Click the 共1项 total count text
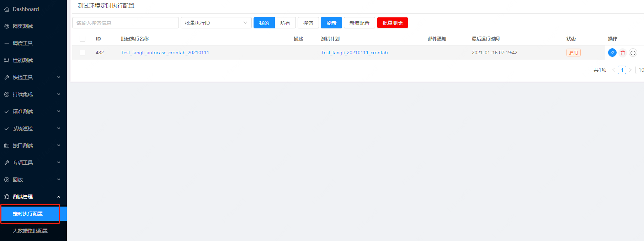Viewport: 644px width, 241px height. (x=600, y=70)
